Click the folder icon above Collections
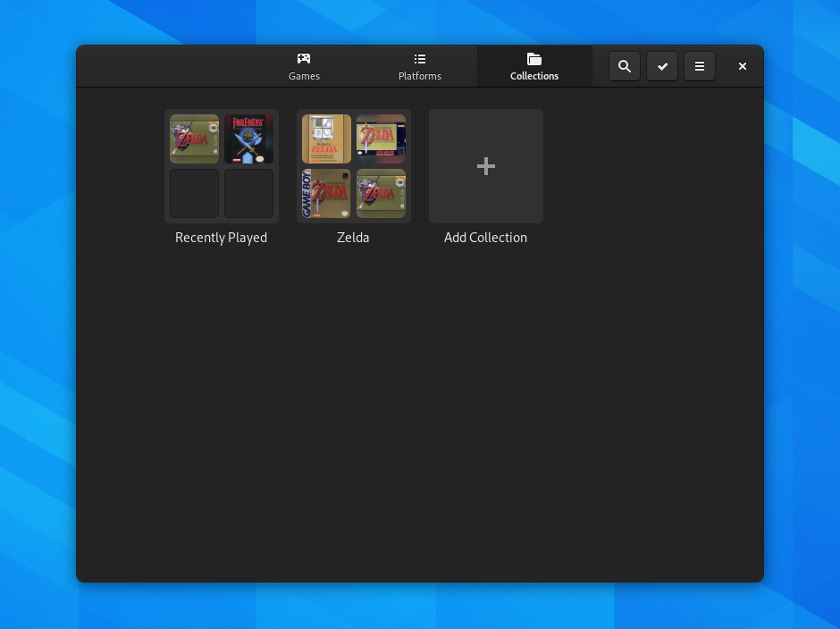Image resolution: width=840 pixels, height=629 pixels. (x=533, y=59)
